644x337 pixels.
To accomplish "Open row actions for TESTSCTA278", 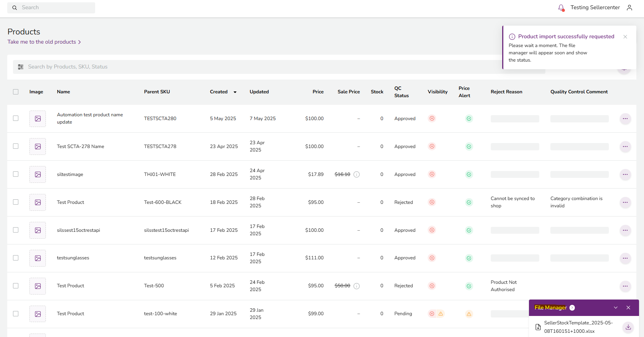I will click(x=625, y=147).
